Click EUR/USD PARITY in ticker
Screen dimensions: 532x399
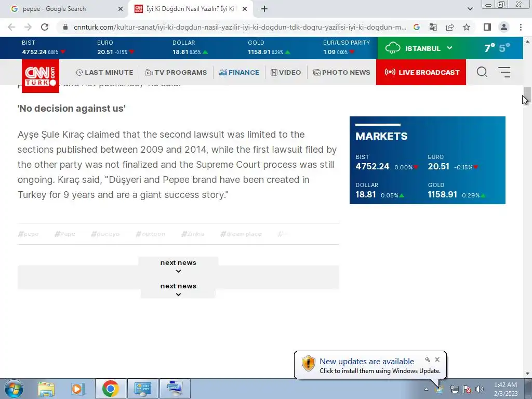346,48
